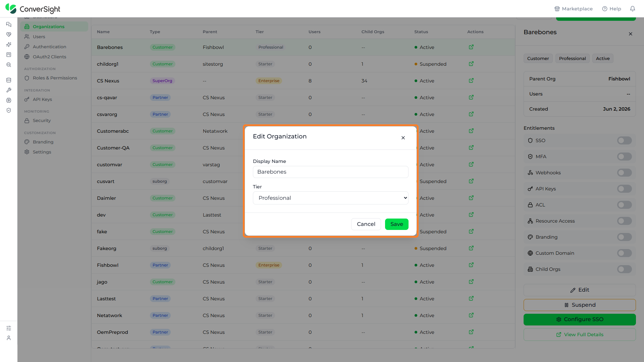Open external link icon for Fakeorg row
The width and height of the screenshot is (644, 362).
471,248
